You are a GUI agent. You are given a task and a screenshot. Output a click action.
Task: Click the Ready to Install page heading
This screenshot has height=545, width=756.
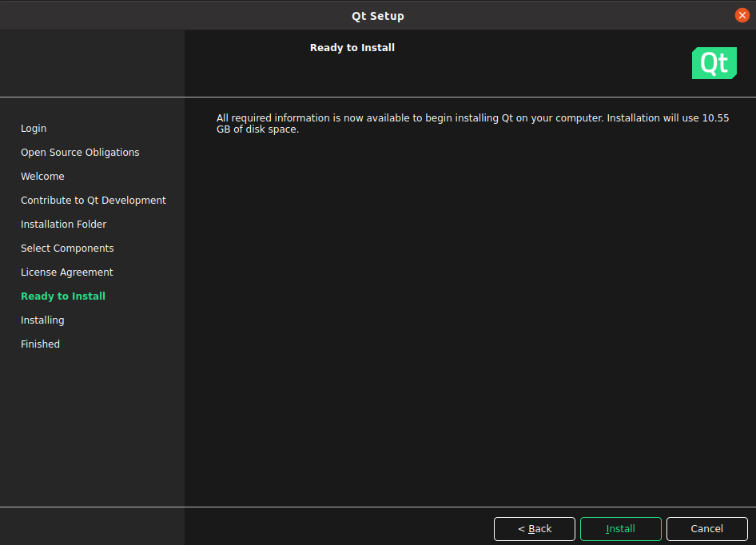352,48
